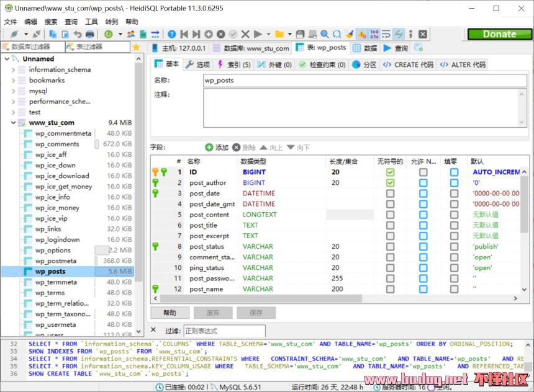534x392 pixels.
Task: Click the dark X icon at toolbar end
Action: click(x=423, y=34)
